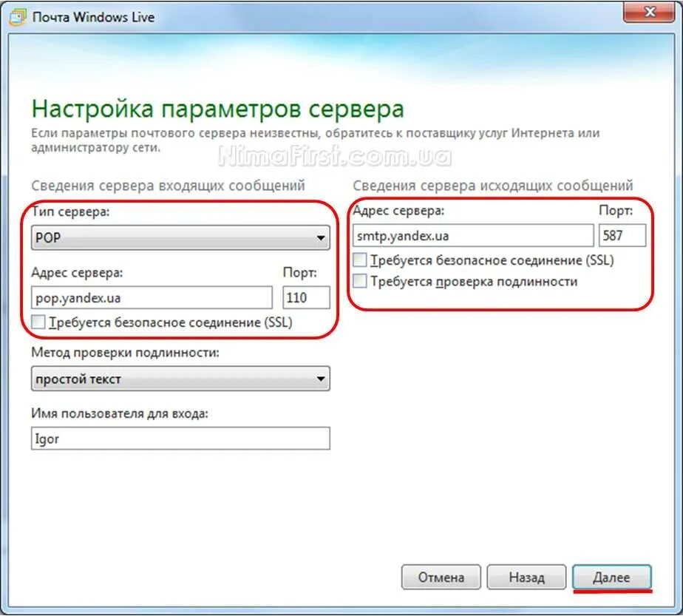Go back with the Назад button

coord(526,578)
